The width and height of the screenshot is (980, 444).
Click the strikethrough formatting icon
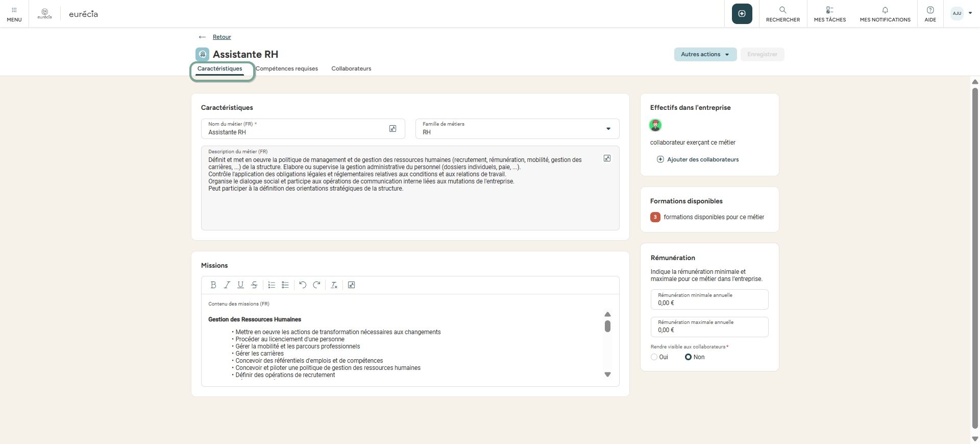click(254, 285)
